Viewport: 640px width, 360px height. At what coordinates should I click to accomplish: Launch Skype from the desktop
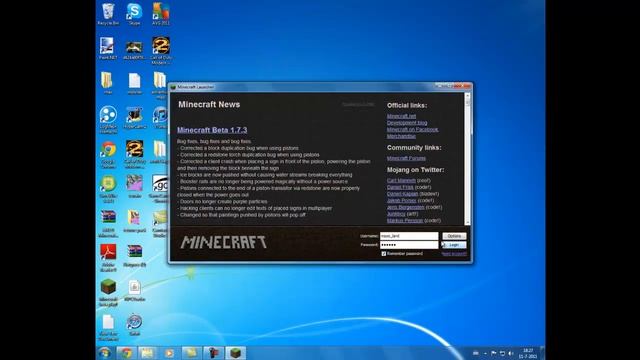tap(134, 14)
